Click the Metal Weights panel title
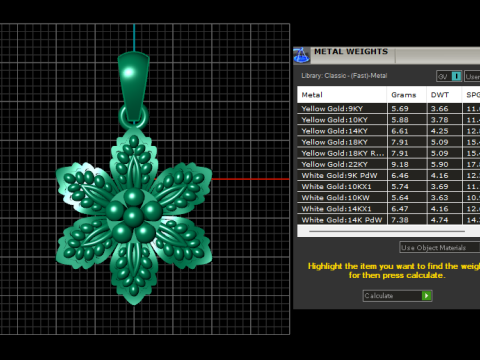Screen dimensions: 480x360 pos(351,52)
